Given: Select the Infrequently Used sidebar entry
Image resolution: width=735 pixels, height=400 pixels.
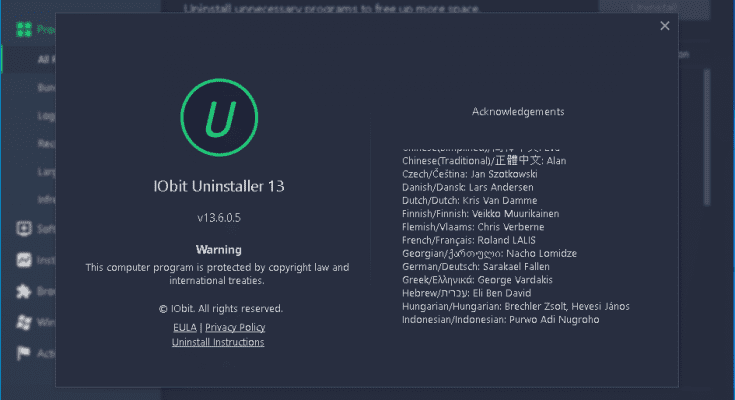Looking at the screenshot, I should 46,199.
